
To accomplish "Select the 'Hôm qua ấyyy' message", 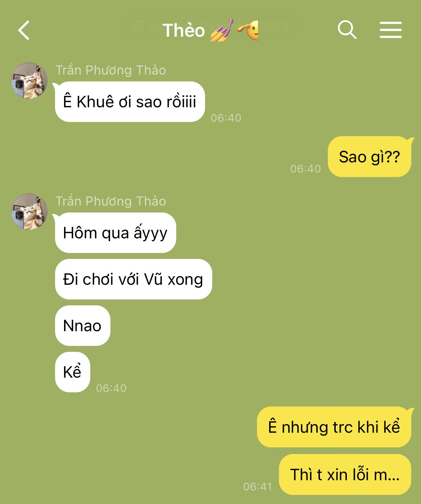I will 116,233.
